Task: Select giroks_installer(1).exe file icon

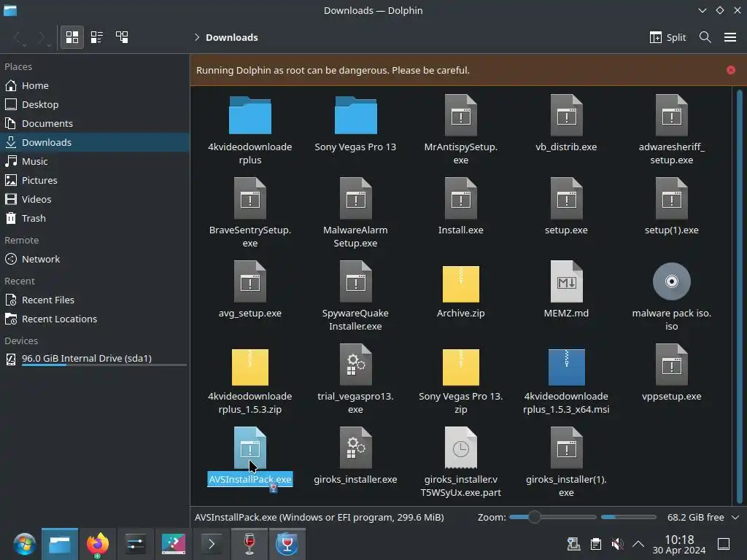Action: point(566,448)
